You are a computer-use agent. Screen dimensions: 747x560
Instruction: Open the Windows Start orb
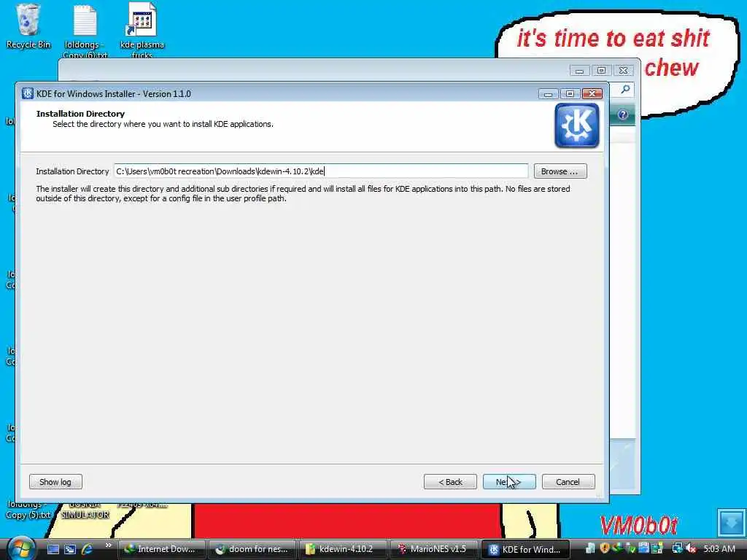coord(20,548)
